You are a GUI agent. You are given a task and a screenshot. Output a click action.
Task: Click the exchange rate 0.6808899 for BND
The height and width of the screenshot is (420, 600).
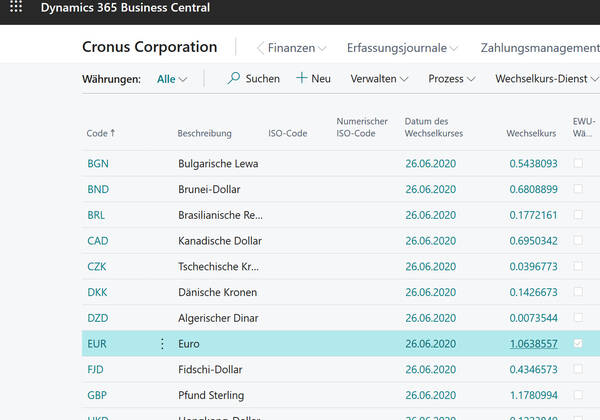[533, 189]
